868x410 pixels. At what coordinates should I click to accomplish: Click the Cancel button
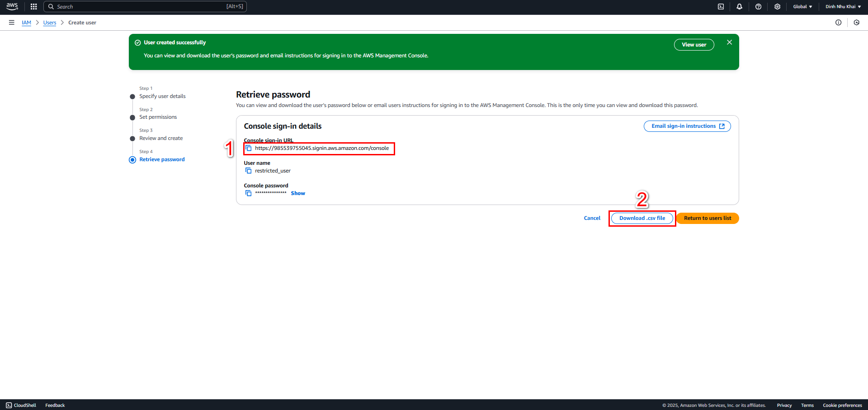point(592,219)
